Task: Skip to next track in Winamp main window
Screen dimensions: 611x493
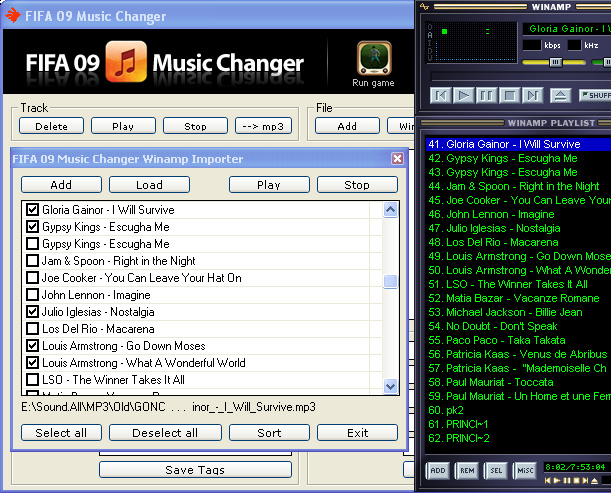Action: (x=532, y=95)
